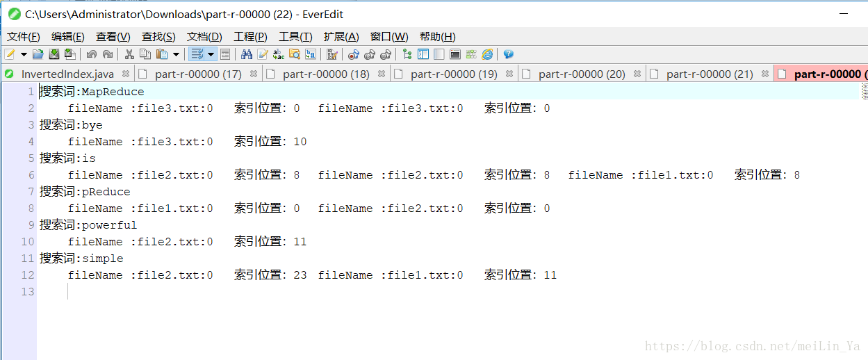Click the Save all files icon

[69, 54]
